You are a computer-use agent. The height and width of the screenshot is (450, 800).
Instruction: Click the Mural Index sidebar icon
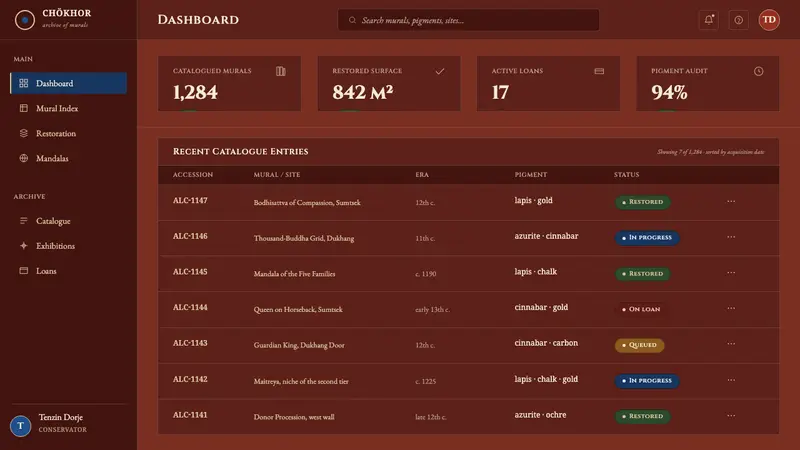[23, 108]
